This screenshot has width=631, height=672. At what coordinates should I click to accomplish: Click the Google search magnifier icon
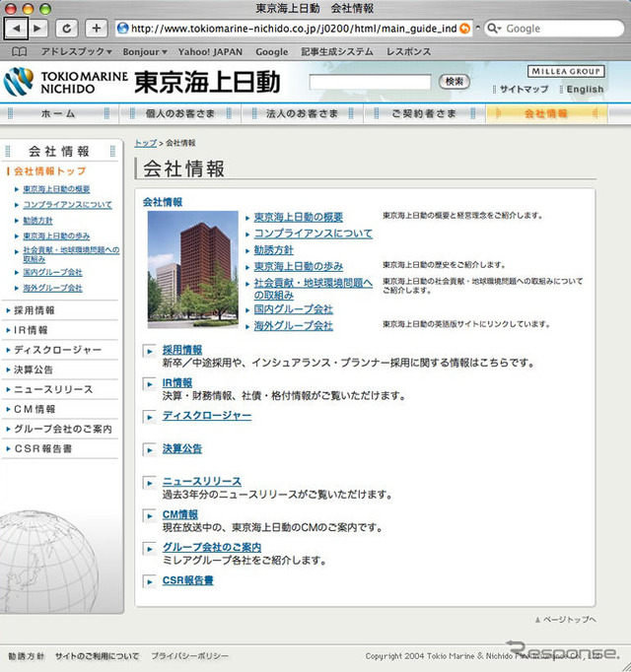click(x=494, y=29)
